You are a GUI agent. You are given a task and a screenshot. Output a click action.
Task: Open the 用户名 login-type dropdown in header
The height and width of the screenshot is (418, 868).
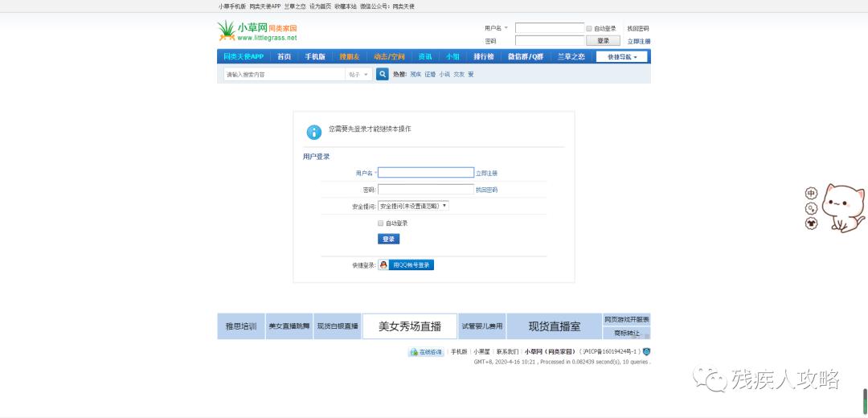click(x=496, y=28)
